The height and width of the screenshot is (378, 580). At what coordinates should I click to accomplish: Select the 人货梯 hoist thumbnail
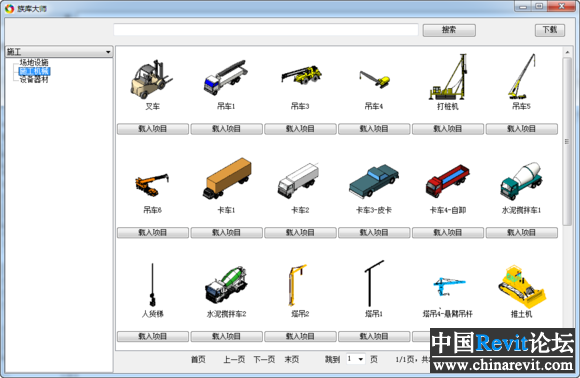pyautogui.click(x=152, y=285)
